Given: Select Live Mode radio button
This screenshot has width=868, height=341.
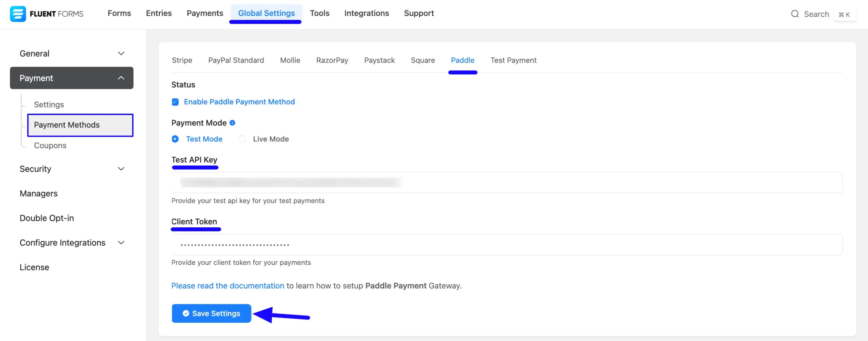Looking at the screenshot, I should coord(242,139).
